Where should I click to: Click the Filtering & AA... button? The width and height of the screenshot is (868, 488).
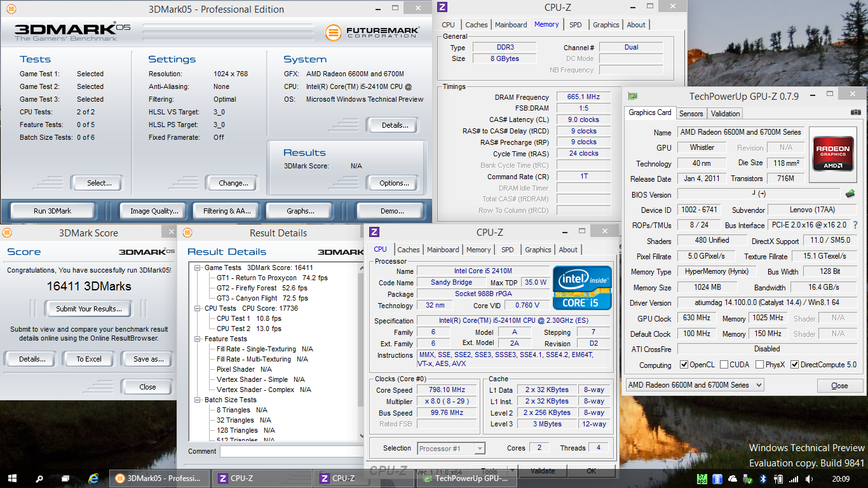click(x=227, y=211)
